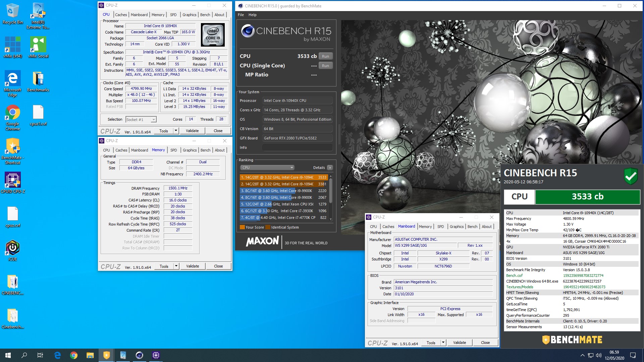Expand Tools dropdown arrow in top CPU-Z window
The image size is (644, 362).
176,131
